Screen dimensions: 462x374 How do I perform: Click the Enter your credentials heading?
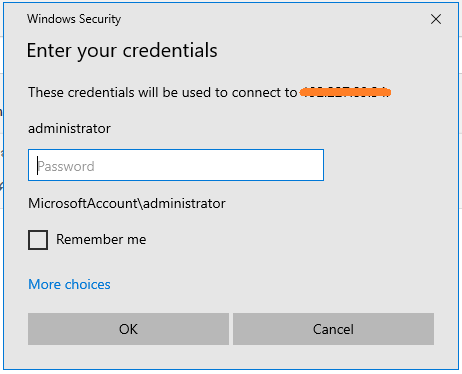[122, 51]
